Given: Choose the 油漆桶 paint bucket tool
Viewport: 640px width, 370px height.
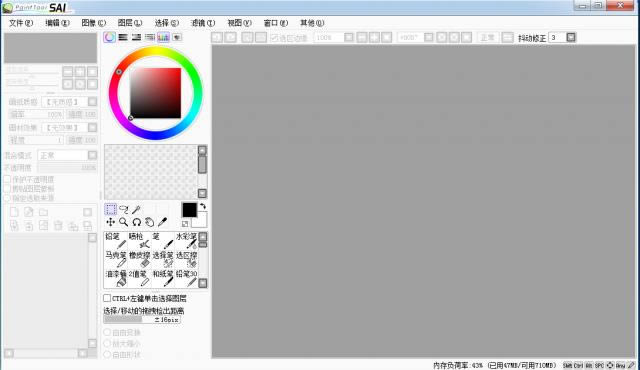Looking at the screenshot, I should (x=116, y=278).
